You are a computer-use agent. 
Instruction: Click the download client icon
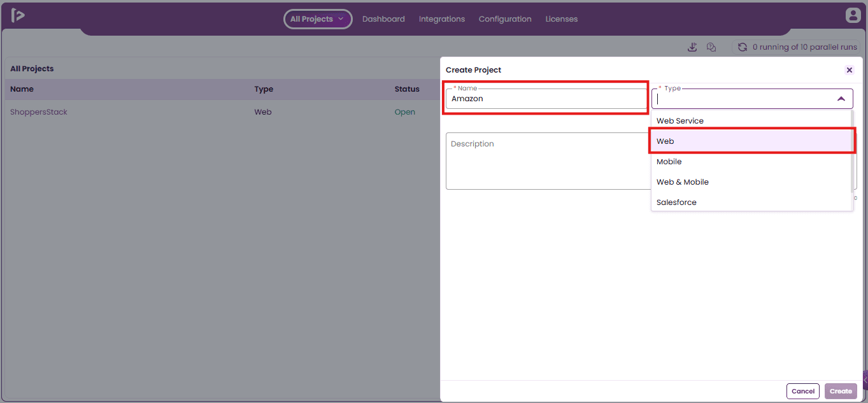click(693, 47)
